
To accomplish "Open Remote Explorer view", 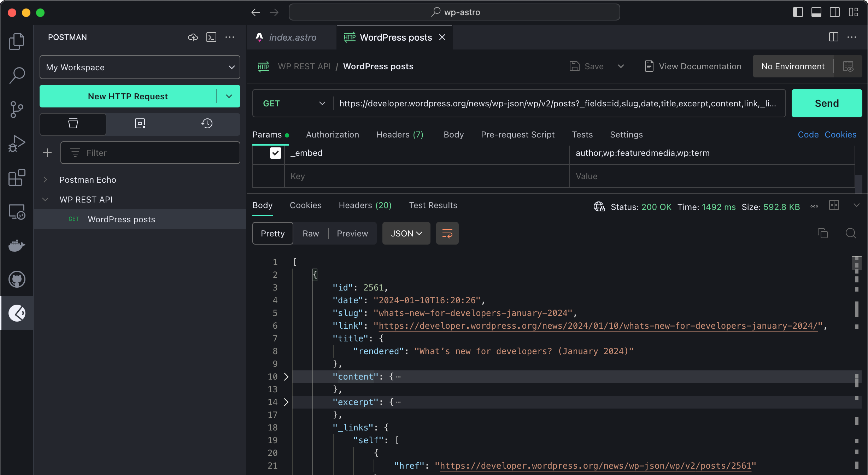I will pyautogui.click(x=17, y=212).
